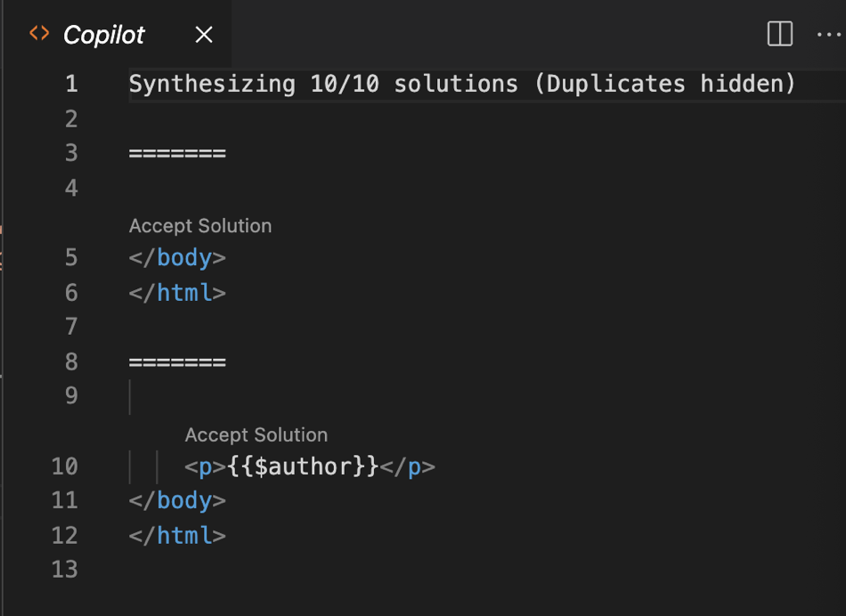The width and height of the screenshot is (846, 616).
Task: Click line number 1 in the gutter
Action: pos(71,85)
